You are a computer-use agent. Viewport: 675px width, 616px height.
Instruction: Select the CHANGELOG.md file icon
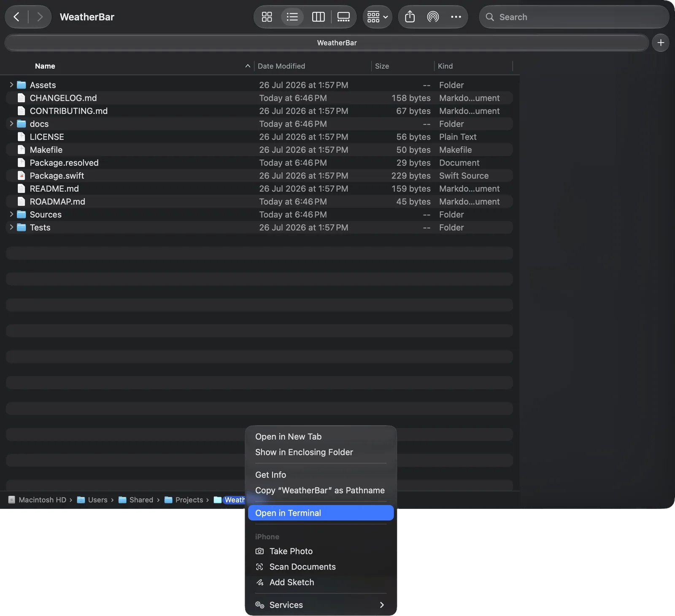pos(22,98)
